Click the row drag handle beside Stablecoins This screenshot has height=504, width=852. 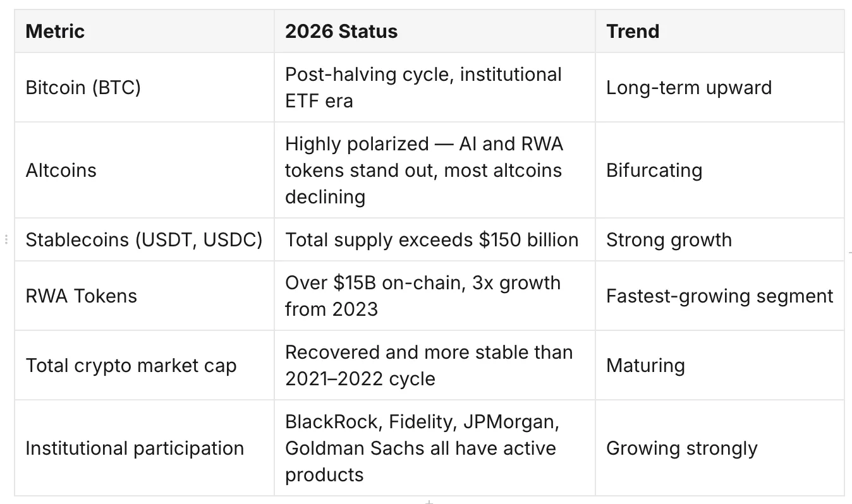(6, 240)
